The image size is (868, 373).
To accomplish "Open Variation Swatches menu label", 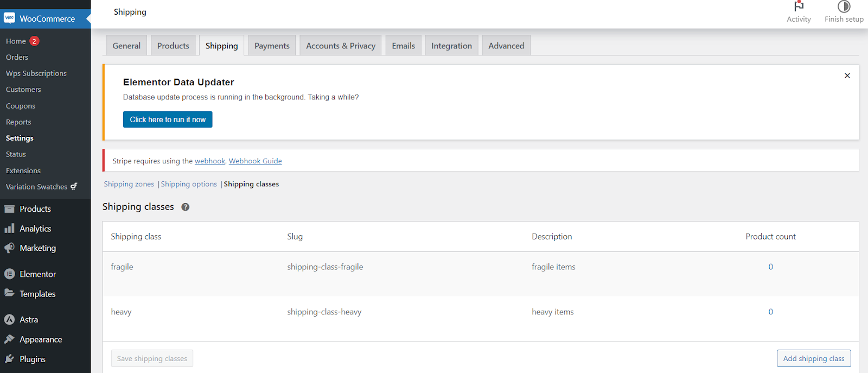I will click(x=36, y=187).
